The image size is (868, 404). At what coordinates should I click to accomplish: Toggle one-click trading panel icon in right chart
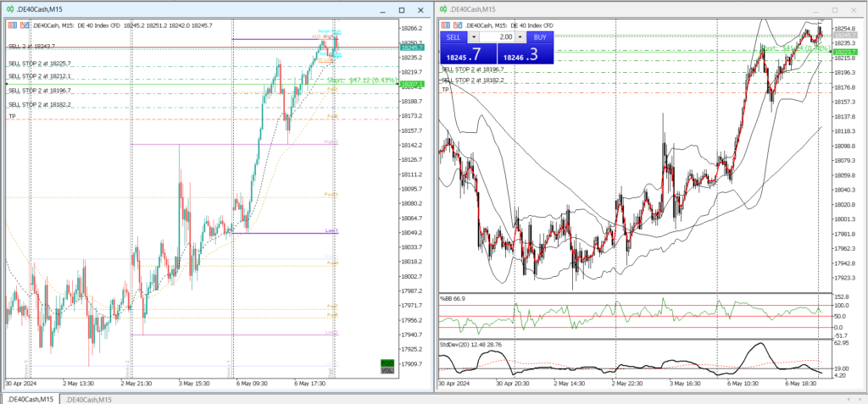pos(446,25)
